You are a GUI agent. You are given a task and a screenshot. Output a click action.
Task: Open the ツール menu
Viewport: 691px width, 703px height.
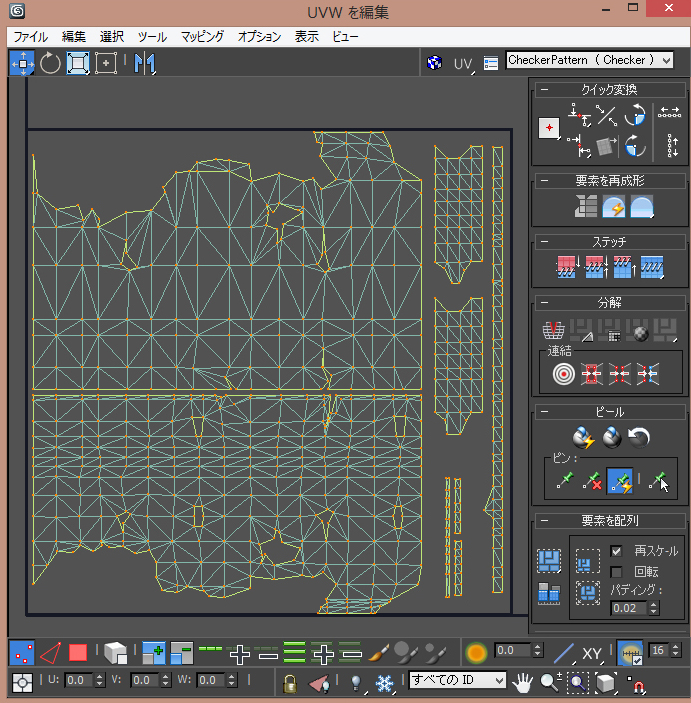[152, 36]
